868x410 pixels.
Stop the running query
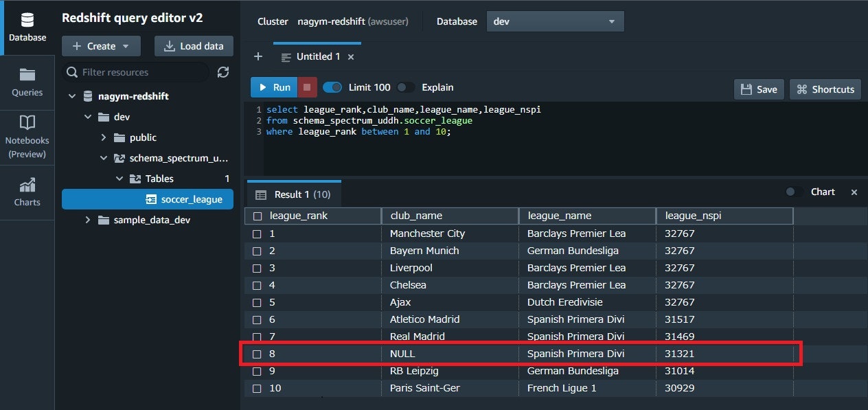click(x=307, y=87)
